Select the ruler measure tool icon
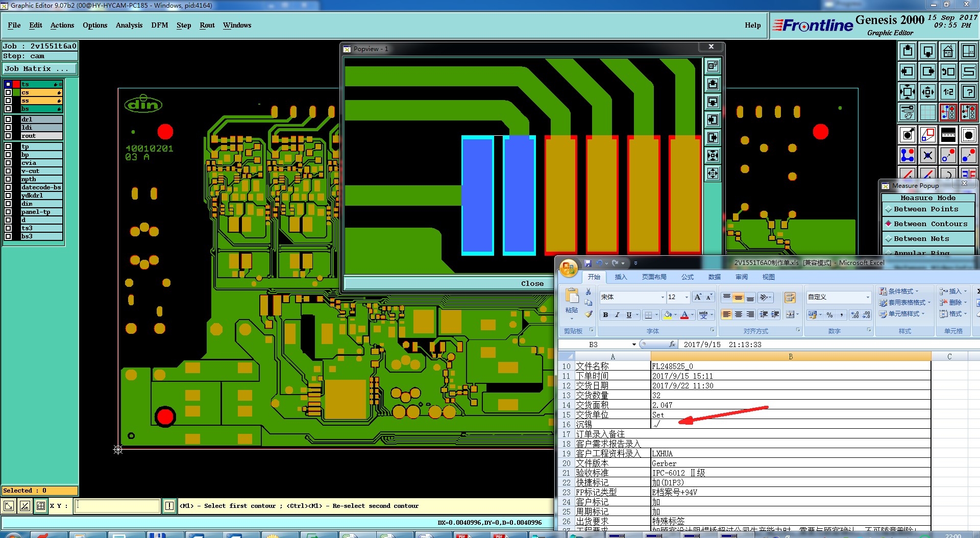The height and width of the screenshot is (538, 980). point(948,135)
